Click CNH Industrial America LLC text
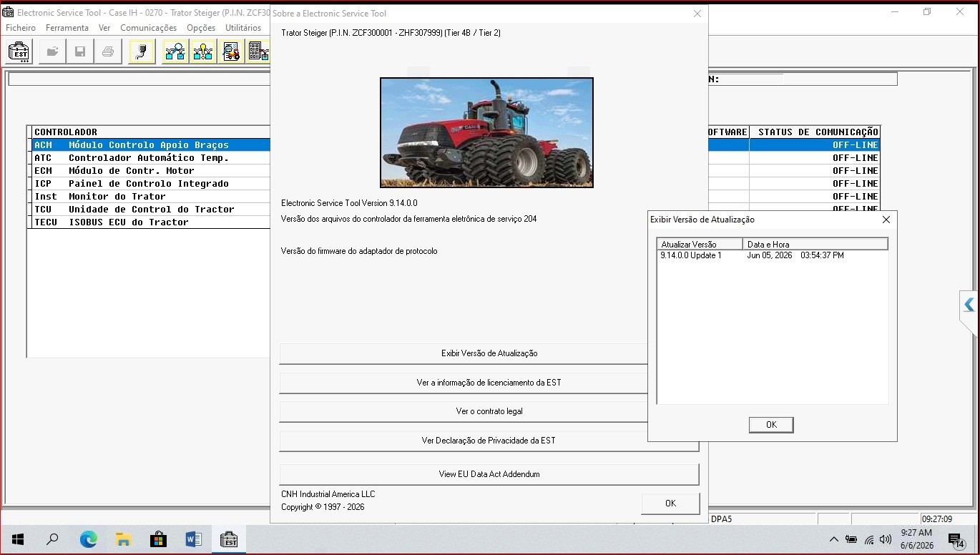The image size is (980, 555). tap(328, 494)
